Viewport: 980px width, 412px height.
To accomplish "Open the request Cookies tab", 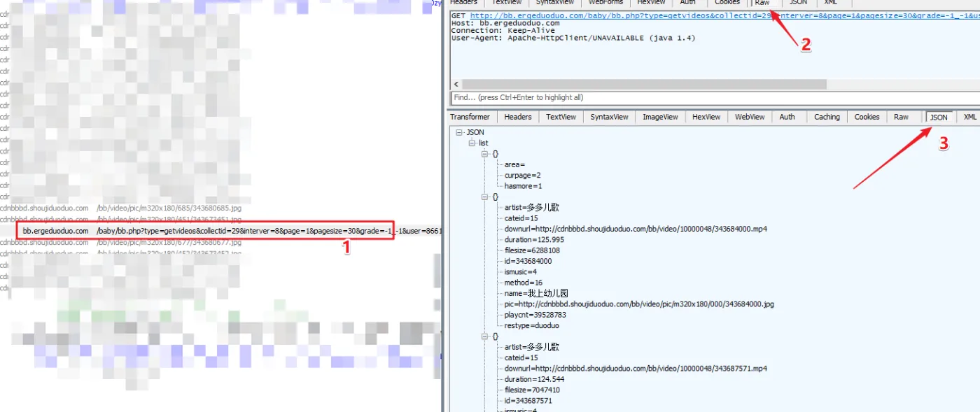I will coord(727,3).
